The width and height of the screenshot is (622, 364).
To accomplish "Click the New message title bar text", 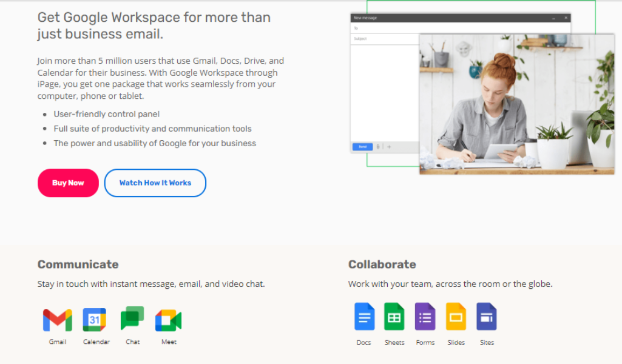I will click(x=365, y=18).
